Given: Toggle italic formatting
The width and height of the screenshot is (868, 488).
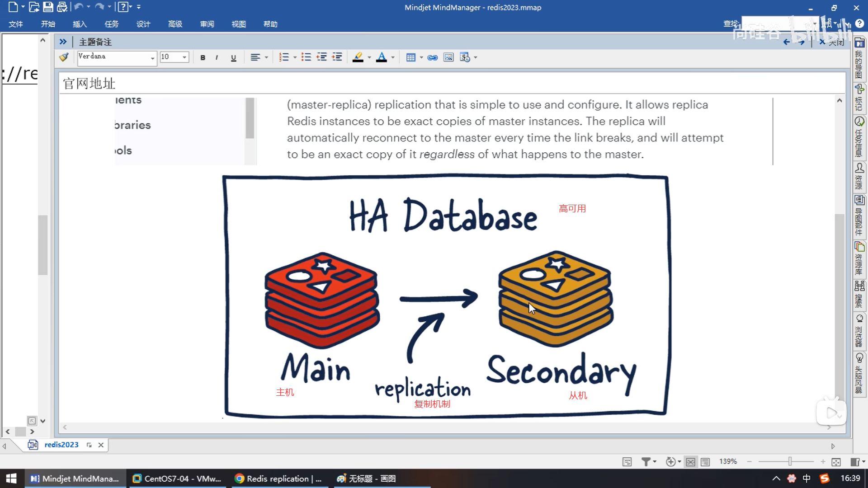Looking at the screenshot, I should (x=217, y=57).
